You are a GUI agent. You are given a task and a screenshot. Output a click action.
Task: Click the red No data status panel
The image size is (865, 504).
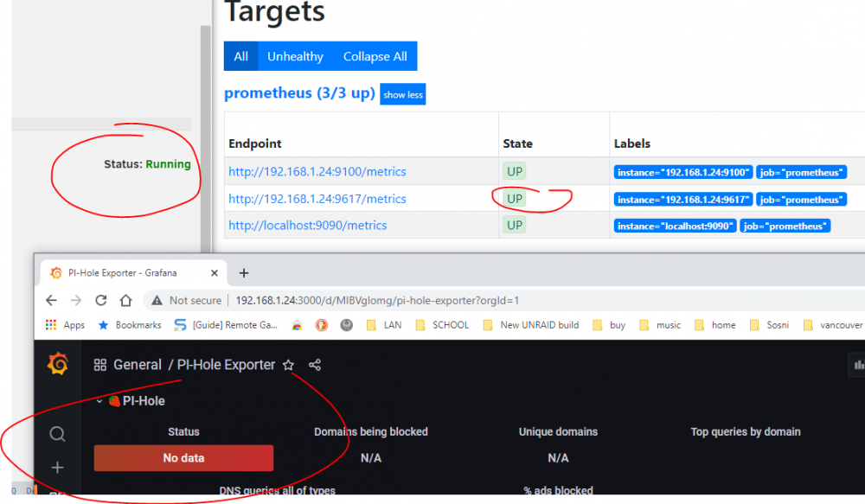[x=183, y=457]
